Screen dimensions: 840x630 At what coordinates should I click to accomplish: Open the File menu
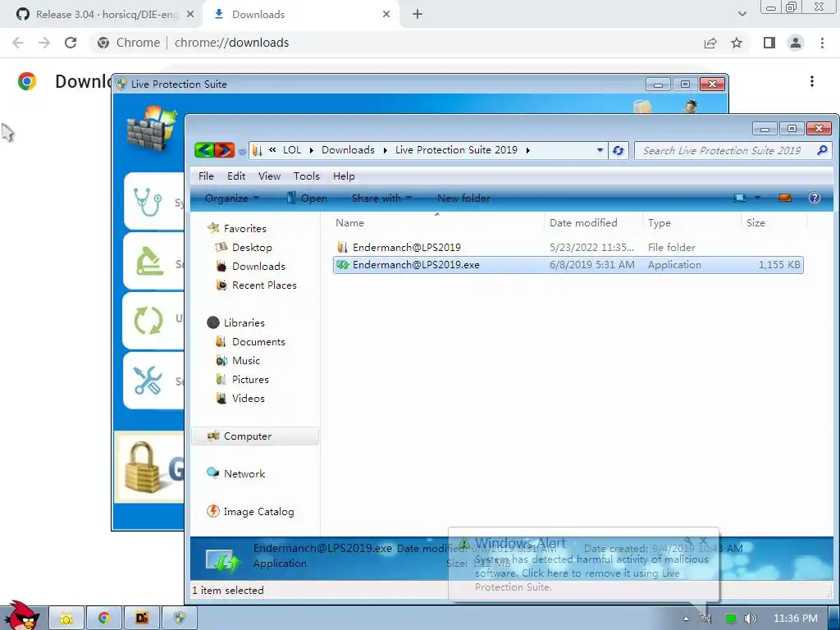coord(206,176)
